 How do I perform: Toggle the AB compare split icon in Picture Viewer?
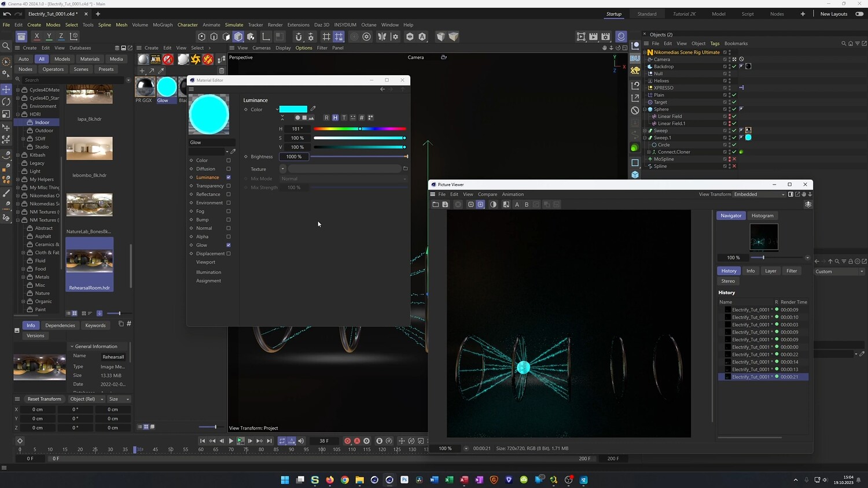(x=506, y=204)
